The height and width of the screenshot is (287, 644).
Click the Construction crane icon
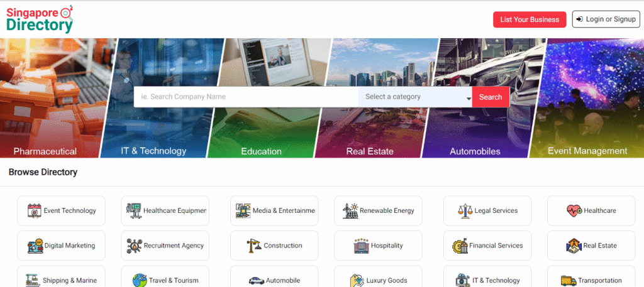(253, 246)
